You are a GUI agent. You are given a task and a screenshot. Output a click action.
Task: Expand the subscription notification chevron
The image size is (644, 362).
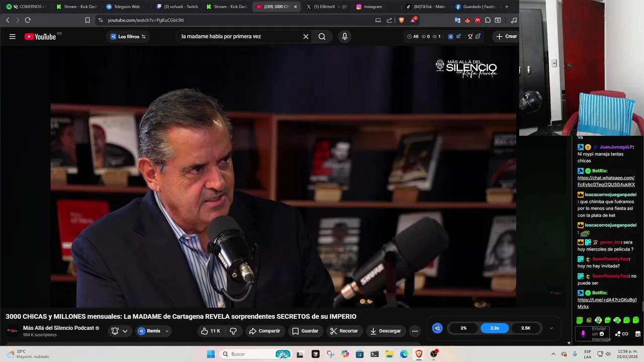[x=125, y=331]
